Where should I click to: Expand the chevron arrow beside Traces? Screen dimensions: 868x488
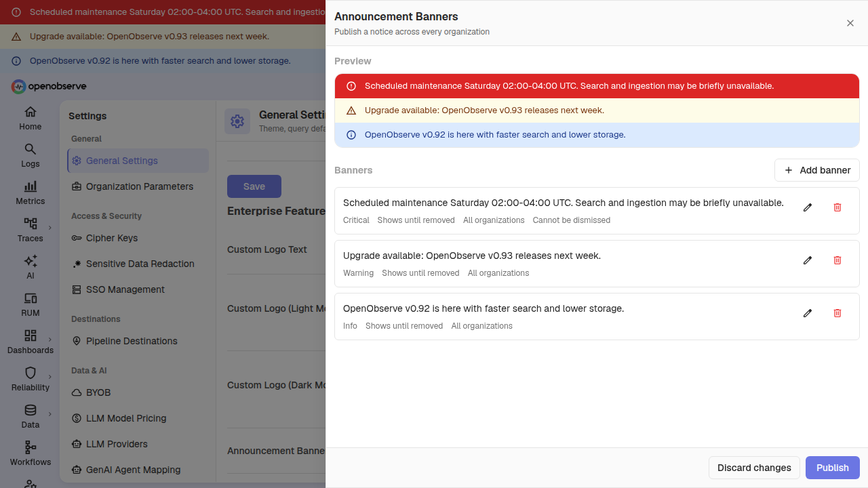coord(50,227)
